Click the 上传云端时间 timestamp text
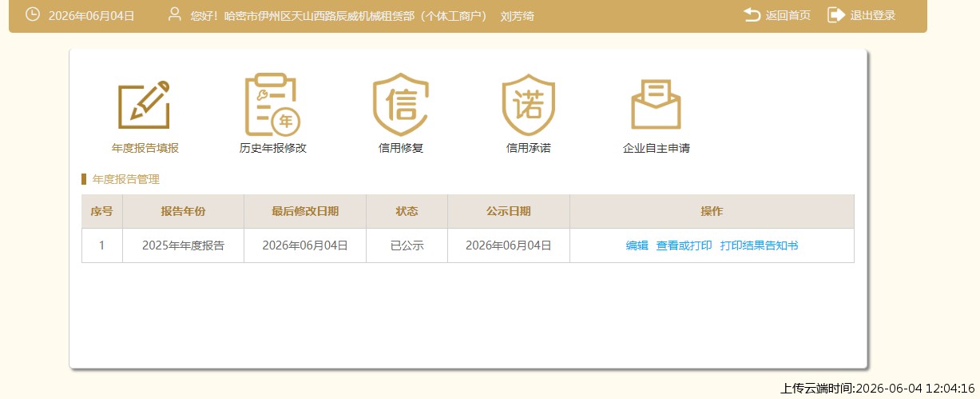This screenshot has width=980, height=399. pos(878,389)
